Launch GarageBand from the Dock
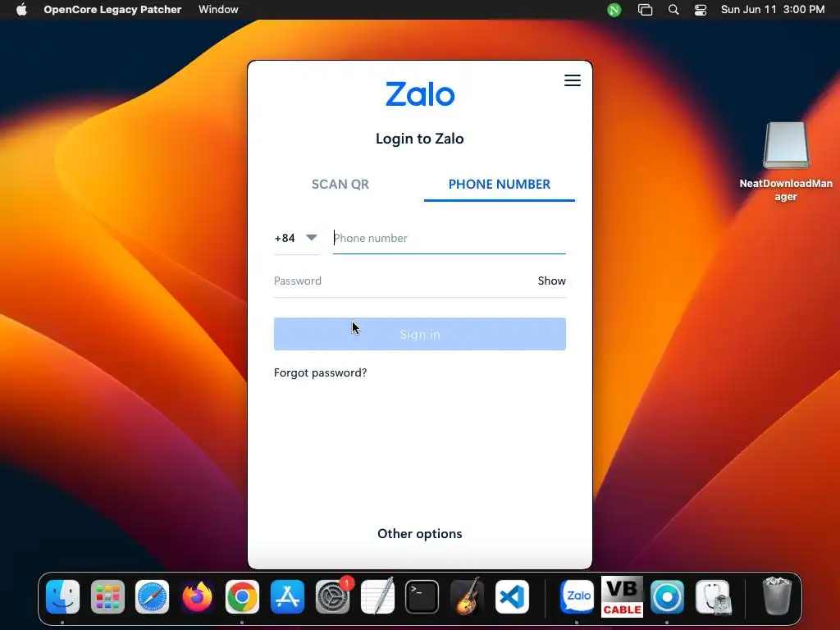 (467, 596)
